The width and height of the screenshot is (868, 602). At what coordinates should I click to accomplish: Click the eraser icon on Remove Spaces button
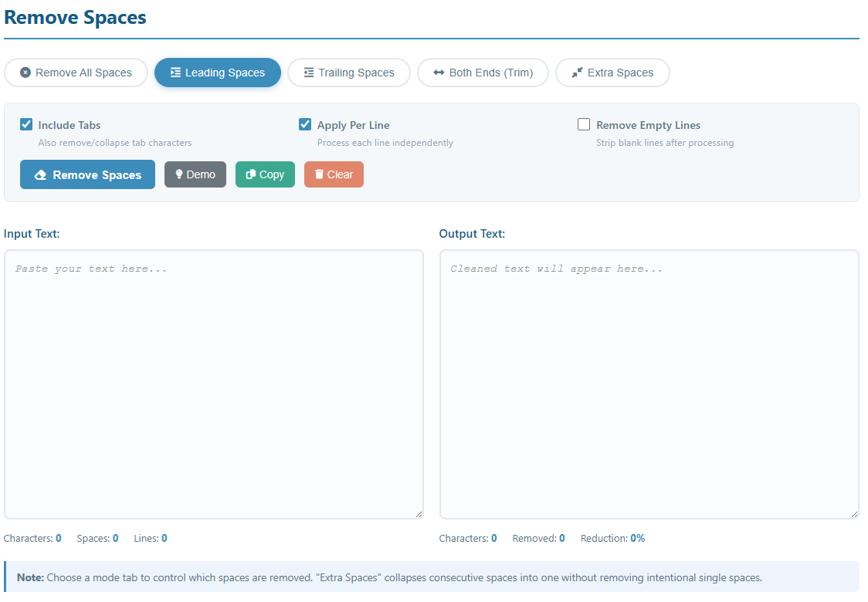click(41, 175)
